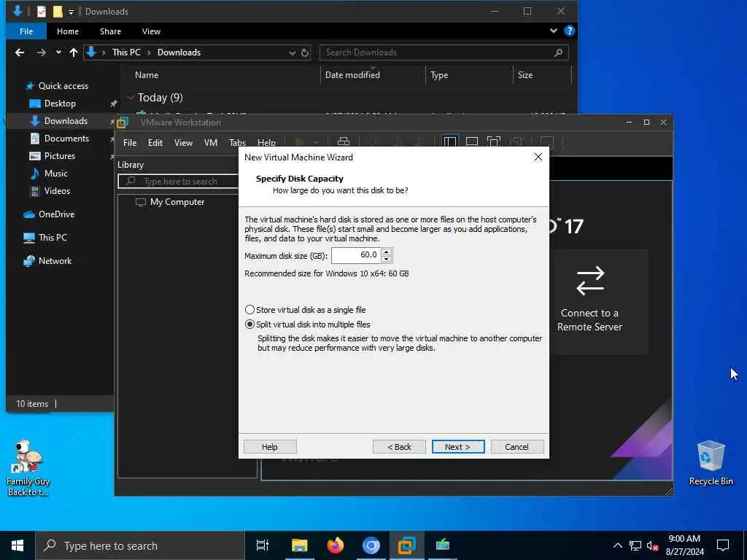Click the magnifier icon in Search Downloads
Viewport: 747px width, 560px height.
(x=558, y=52)
